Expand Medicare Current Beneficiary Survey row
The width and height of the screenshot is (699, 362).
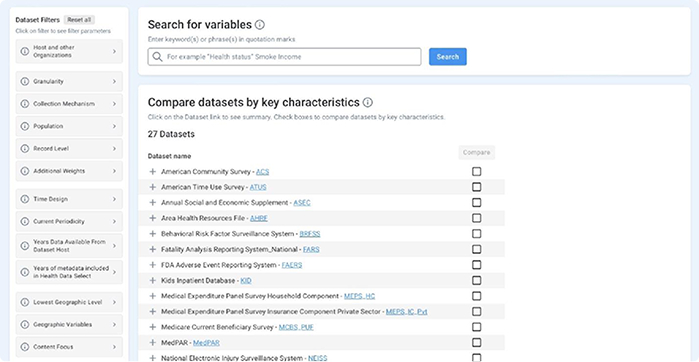click(152, 327)
